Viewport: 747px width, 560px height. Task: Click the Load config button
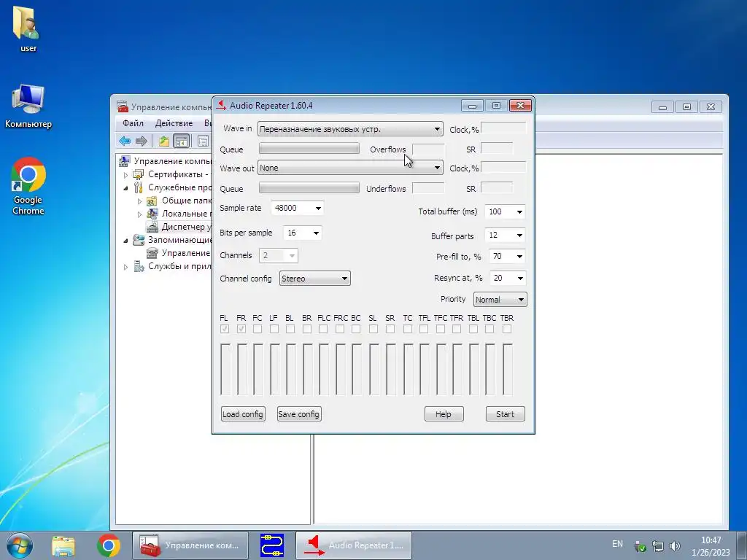click(x=243, y=414)
